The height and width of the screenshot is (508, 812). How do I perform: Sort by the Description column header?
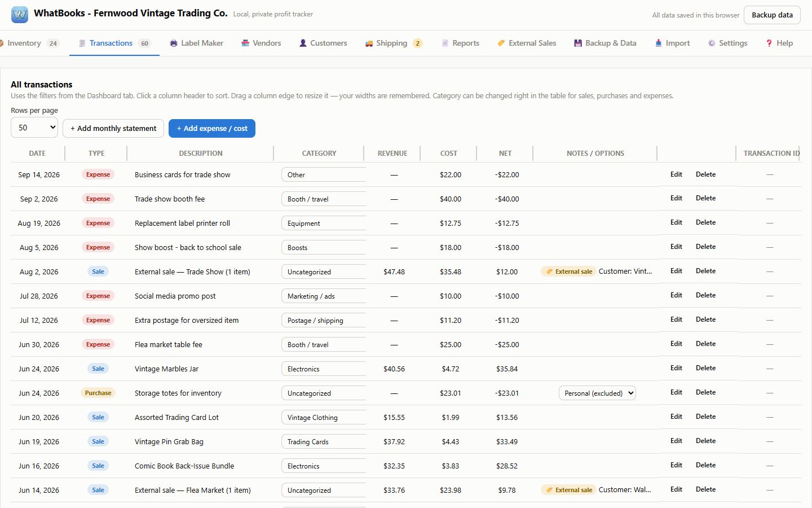201,153
